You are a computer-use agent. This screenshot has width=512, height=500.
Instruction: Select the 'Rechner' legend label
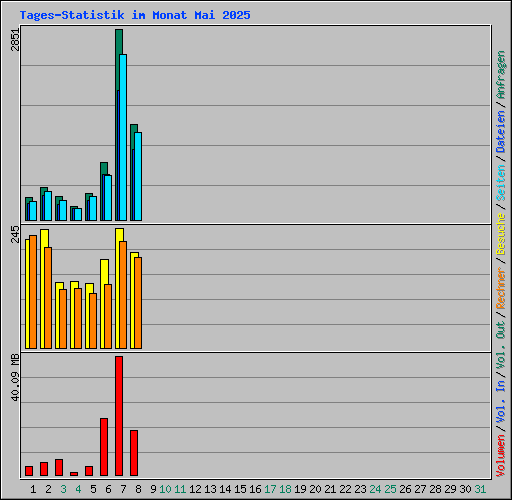(501, 288)
